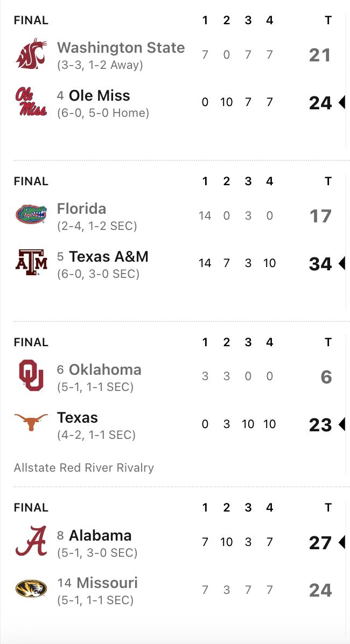
Task: Click Alabama's final score of 27
Action: pos(320,542)
